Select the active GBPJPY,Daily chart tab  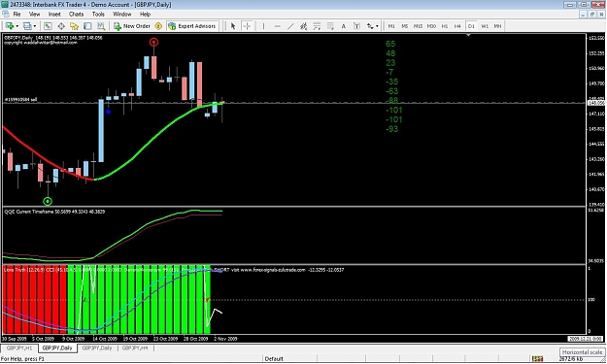(x=57, y=348)
